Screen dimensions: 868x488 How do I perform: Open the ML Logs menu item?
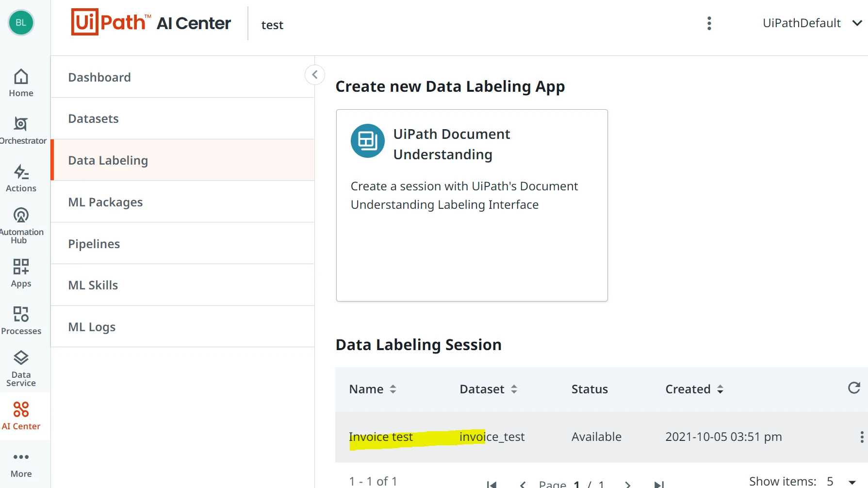pos(182,327)
